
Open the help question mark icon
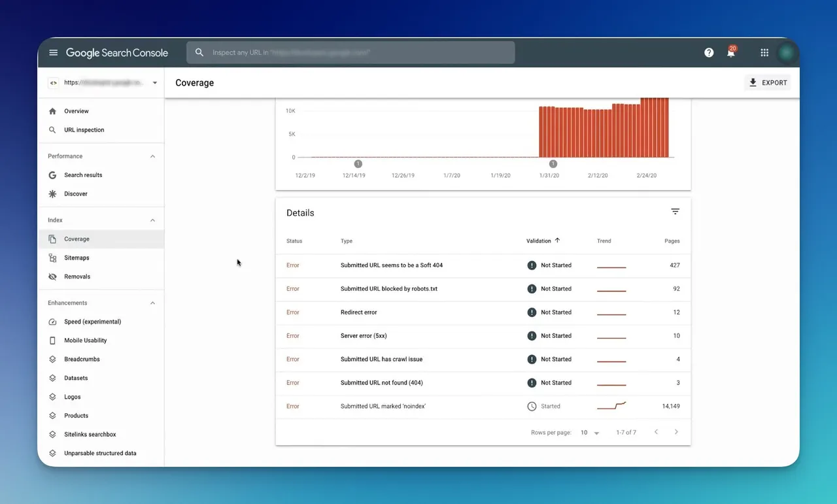pyautogui.click(x=709, y=53)
